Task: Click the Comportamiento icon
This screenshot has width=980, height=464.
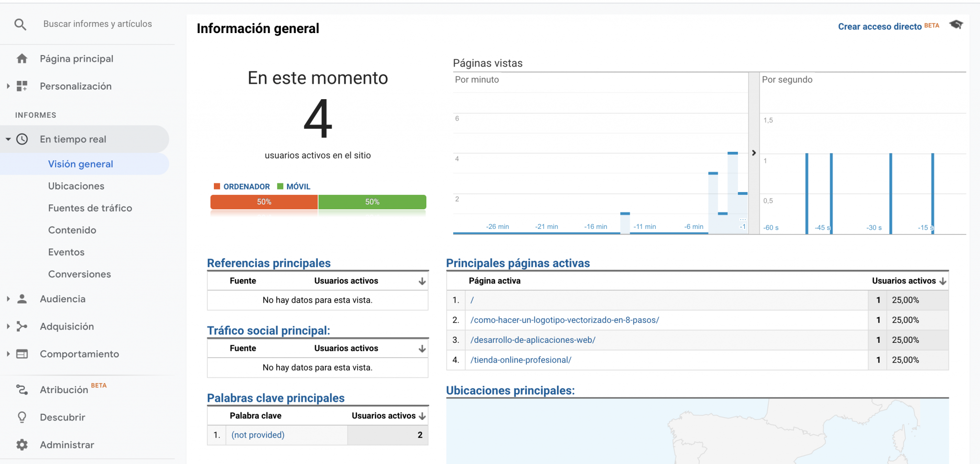Action: [x=22, y=354]
